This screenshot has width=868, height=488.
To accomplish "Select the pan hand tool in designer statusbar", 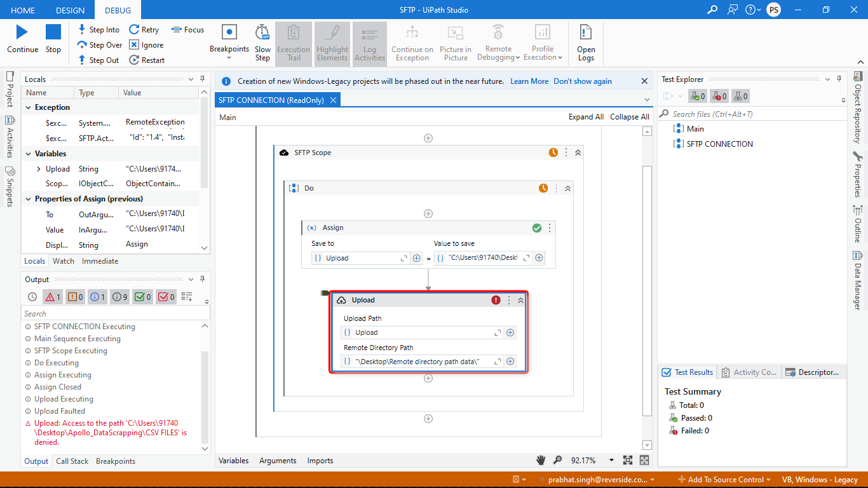I will point(541,459).
